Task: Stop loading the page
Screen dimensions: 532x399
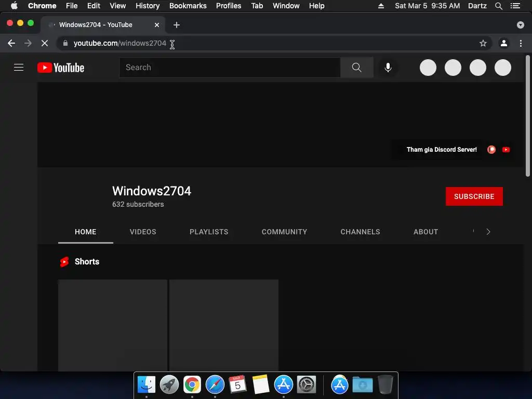Action: 45,43
